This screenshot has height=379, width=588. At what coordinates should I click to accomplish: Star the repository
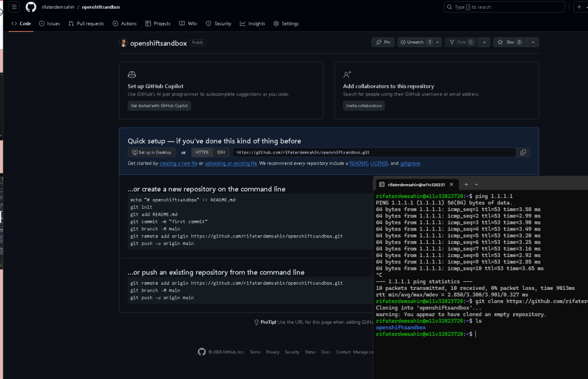click(x=510, y=42)
